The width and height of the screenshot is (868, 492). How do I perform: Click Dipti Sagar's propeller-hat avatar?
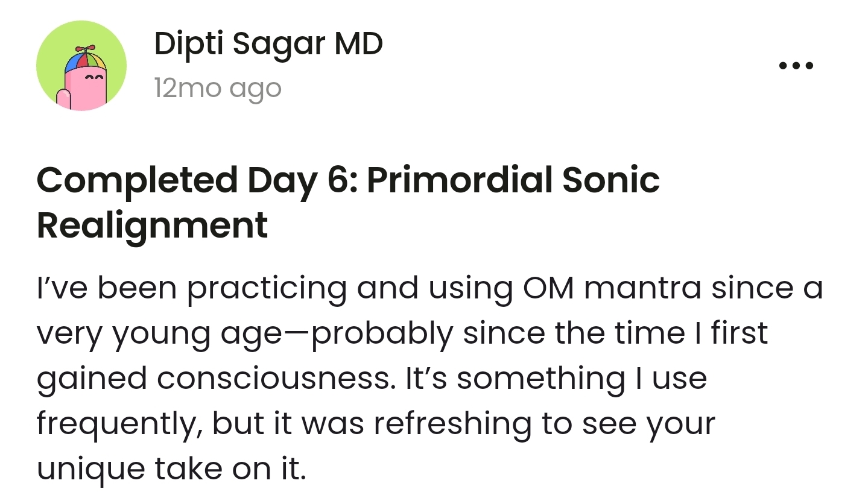81,66
